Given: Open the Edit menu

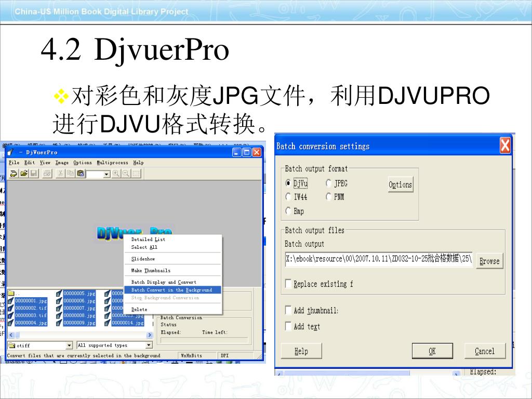Looking at the screenshot, I should pos(30,163).
